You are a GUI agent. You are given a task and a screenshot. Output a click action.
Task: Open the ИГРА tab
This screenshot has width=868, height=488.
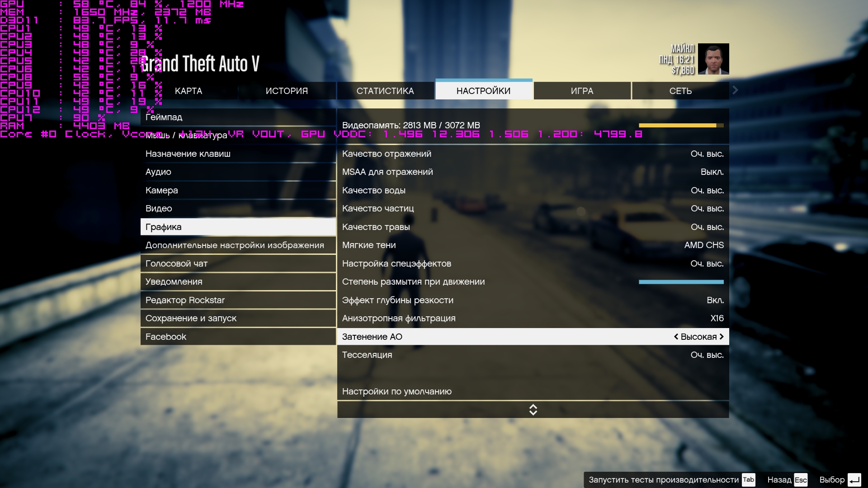(582, 91)
